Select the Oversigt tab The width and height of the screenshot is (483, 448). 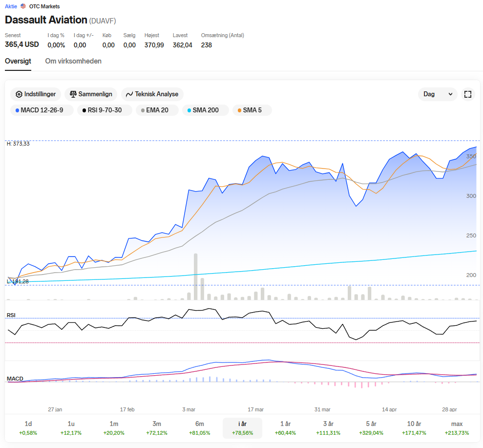18,61
